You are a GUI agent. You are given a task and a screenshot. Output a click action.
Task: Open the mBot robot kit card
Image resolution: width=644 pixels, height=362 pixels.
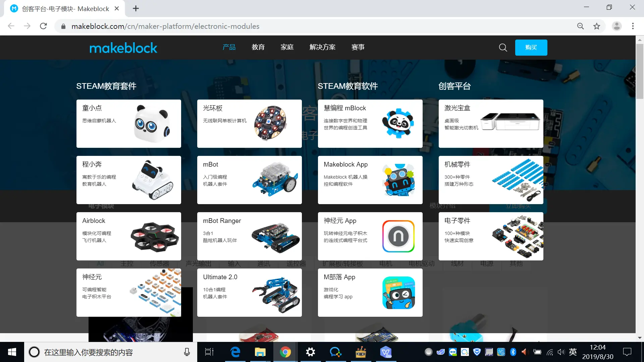(x=249, y=180)
